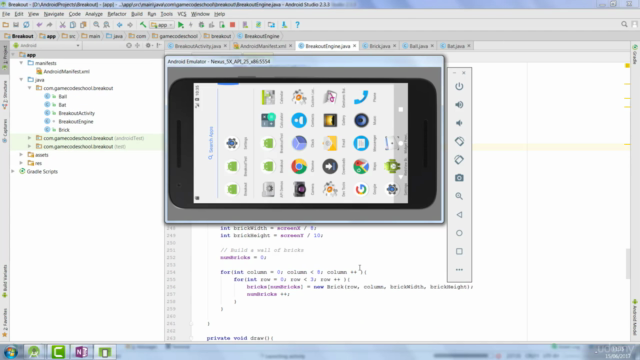The height and width of the screenshot is (360, 640).
Task: Expand Gradle Scripts node
Action: [13, 171]
